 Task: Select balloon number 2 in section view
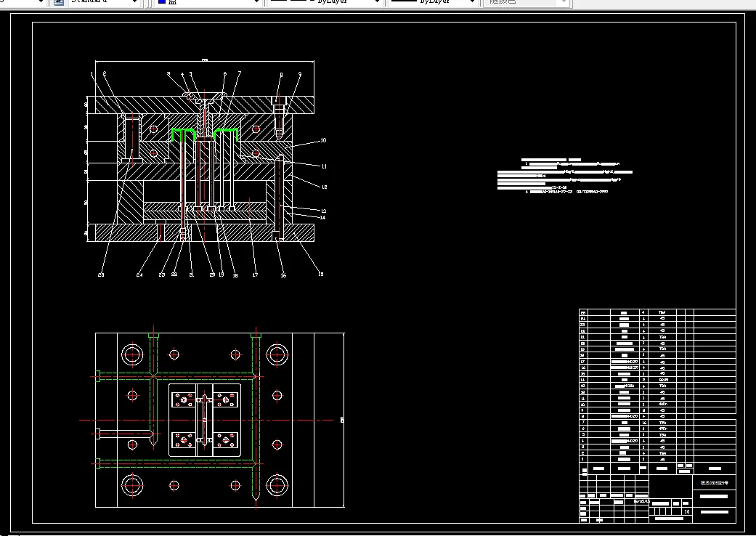pyautogui.click(x=104, y=74)
